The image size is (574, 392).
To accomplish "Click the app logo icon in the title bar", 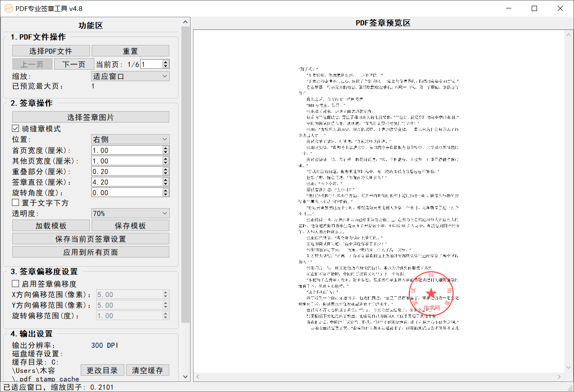I will (x=9, y=8).
